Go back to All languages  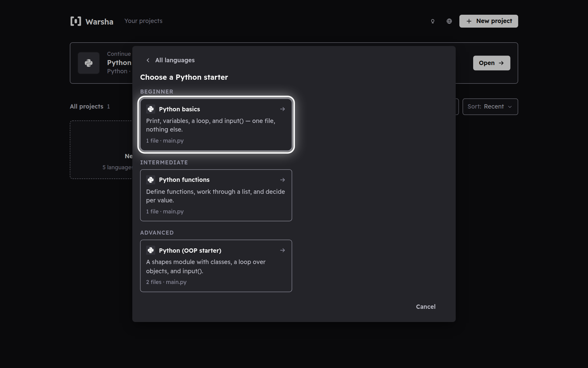click(170, 60)
